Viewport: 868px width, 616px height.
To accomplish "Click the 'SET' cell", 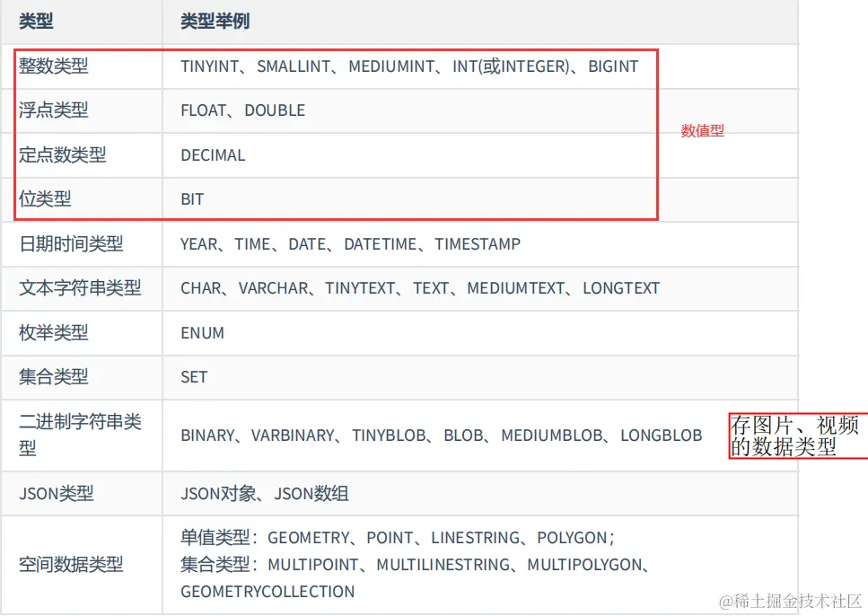I will point(480,377).
